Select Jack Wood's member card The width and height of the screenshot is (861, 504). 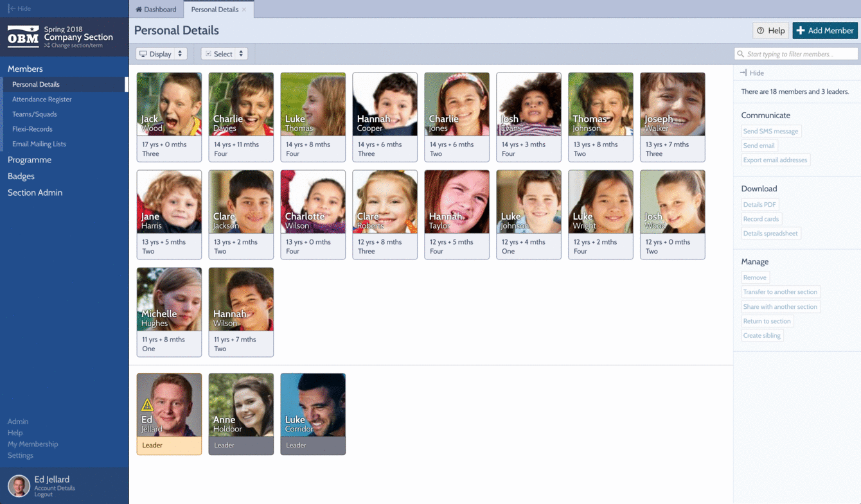point(169,117)
